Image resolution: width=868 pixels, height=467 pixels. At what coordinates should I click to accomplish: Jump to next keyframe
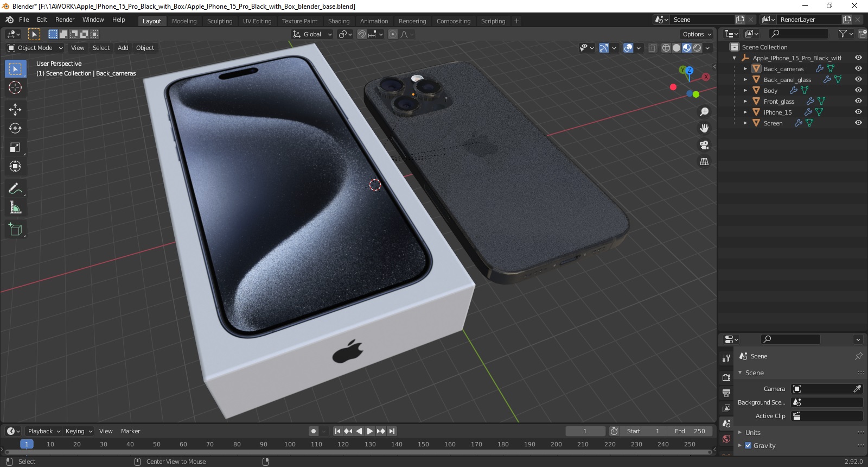(x=381, y=431)
